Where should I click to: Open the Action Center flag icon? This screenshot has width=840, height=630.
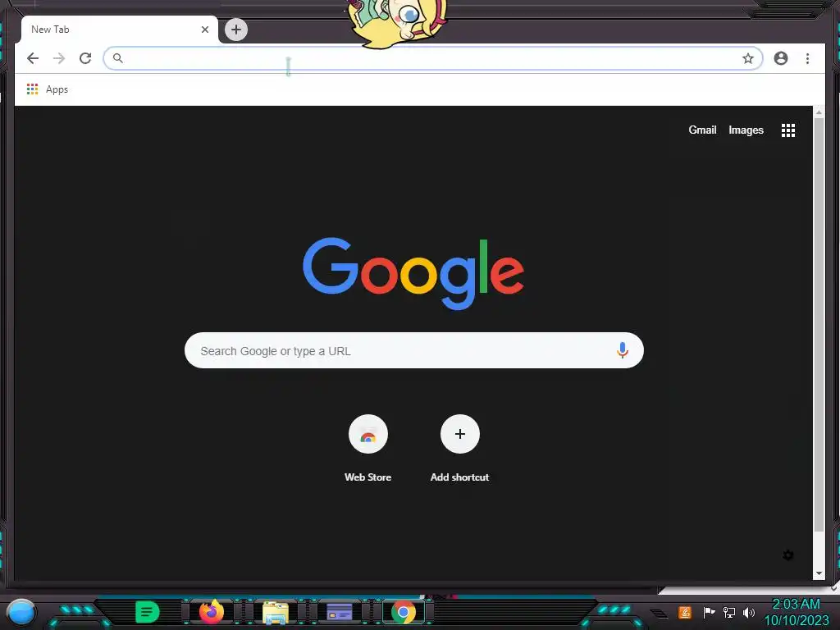[708, 612]
